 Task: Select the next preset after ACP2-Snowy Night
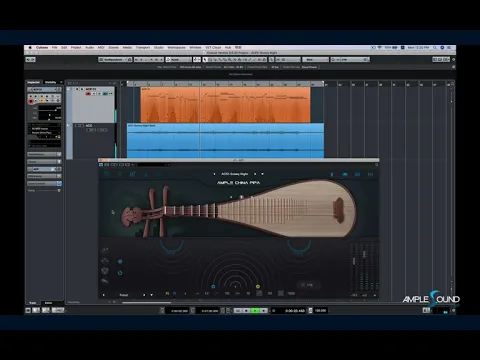(x=255, y=174)
